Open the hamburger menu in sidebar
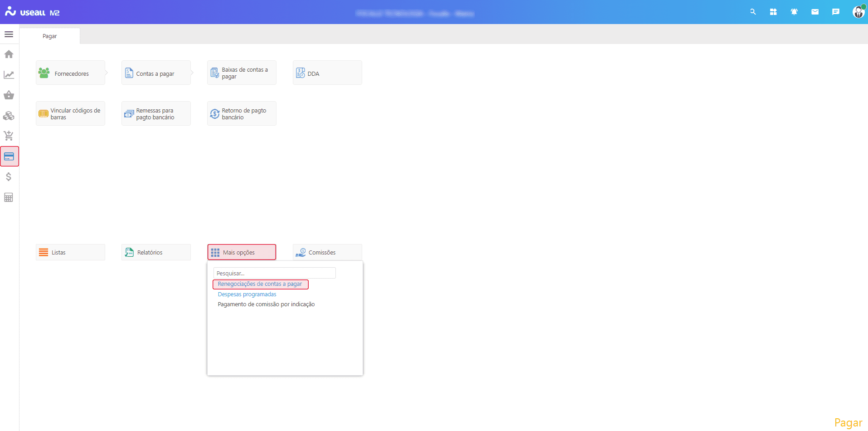The image size is (868, 431). click(x=9, y=34)
